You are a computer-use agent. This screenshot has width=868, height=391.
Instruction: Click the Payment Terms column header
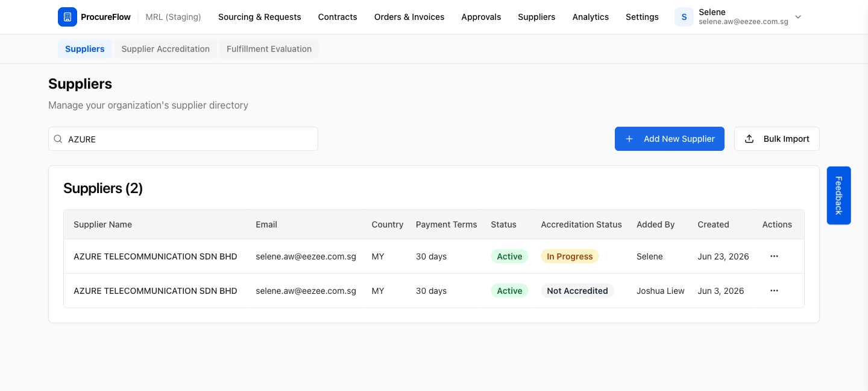[447, 224]
